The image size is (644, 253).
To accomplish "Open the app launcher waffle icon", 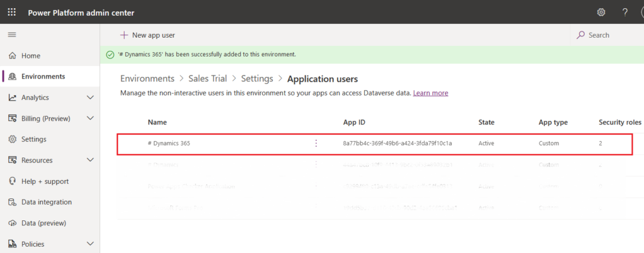I will [x=12, y=13].
